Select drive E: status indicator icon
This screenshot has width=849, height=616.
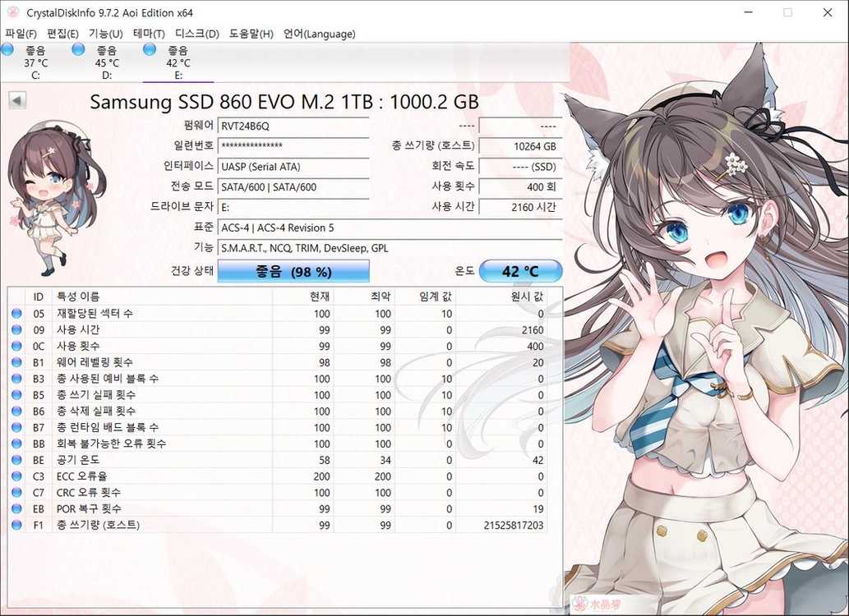[150, 49]
